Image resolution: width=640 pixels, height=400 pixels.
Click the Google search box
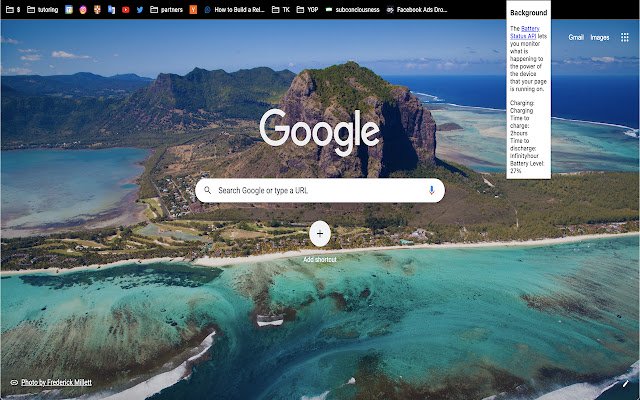tap(320, 190)
